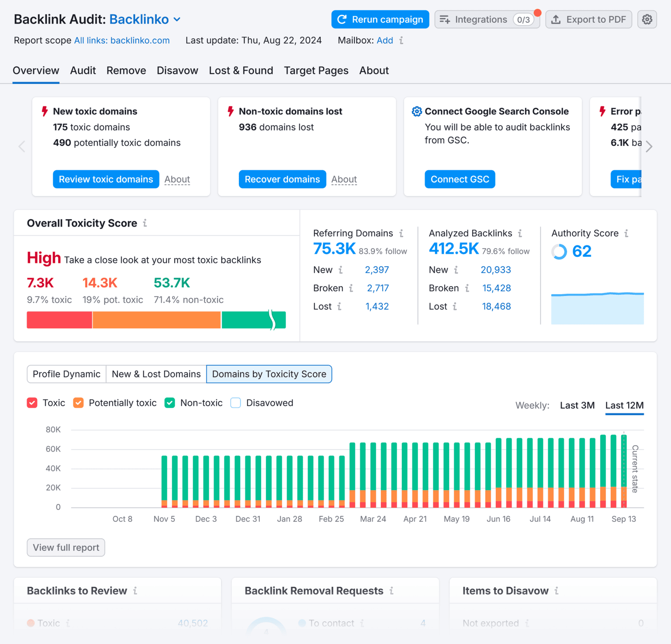Click the Rerun campaign refresh icon
The width and height of the screenshot is (671, 644).
click(342, 19)
